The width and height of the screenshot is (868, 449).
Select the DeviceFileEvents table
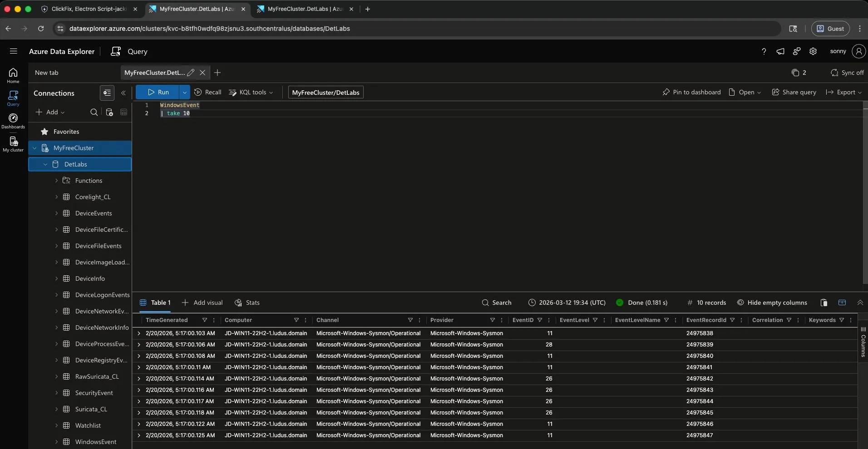point(98,246)
